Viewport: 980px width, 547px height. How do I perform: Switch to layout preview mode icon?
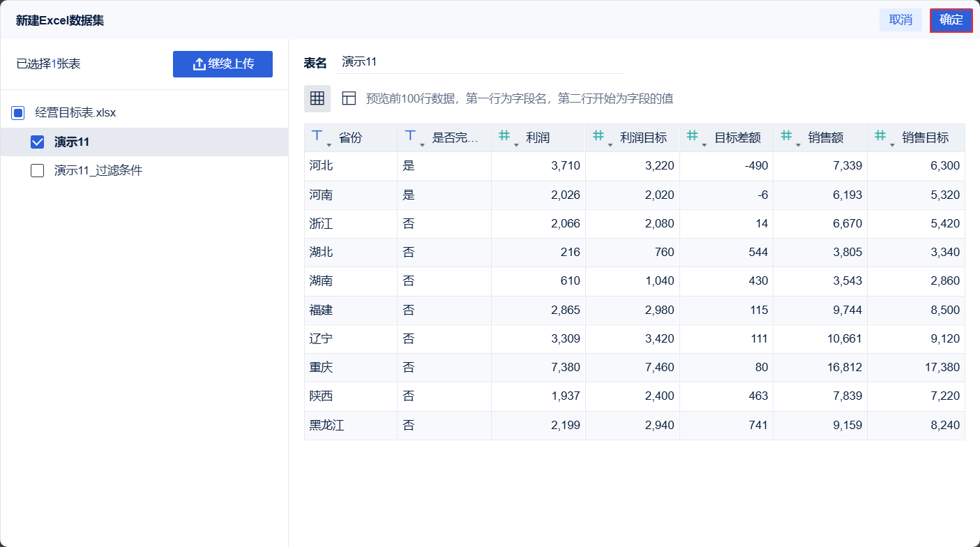(x=349, y=98)
